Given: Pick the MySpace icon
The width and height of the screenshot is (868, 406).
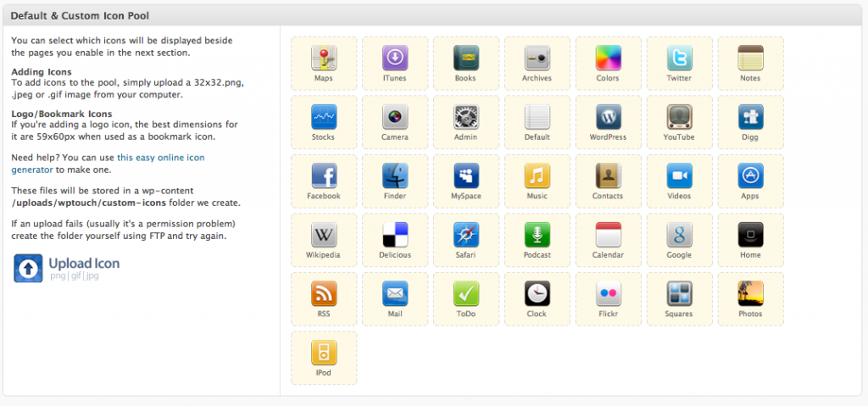Looking at the screenshot, I should [465, 176].
